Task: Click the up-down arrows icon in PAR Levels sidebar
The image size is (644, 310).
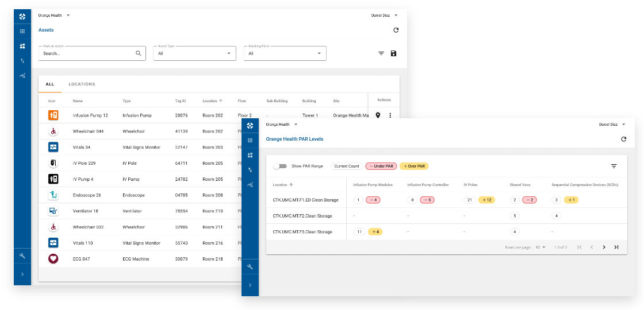Action: click(250, 170)
